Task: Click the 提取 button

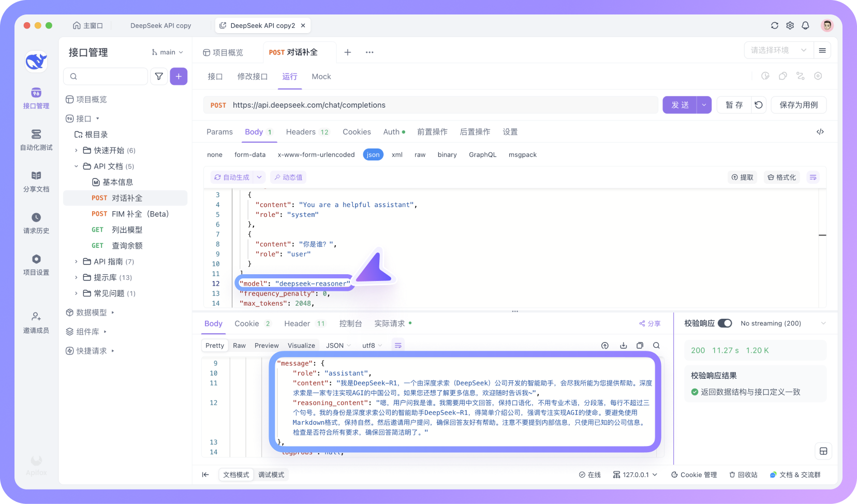Action: pos(743,177)
